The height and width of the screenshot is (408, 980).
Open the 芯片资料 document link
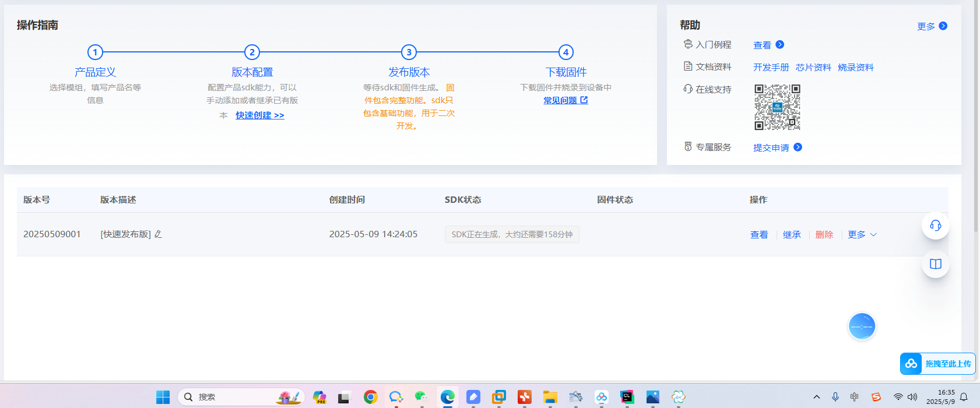(813, 67)
